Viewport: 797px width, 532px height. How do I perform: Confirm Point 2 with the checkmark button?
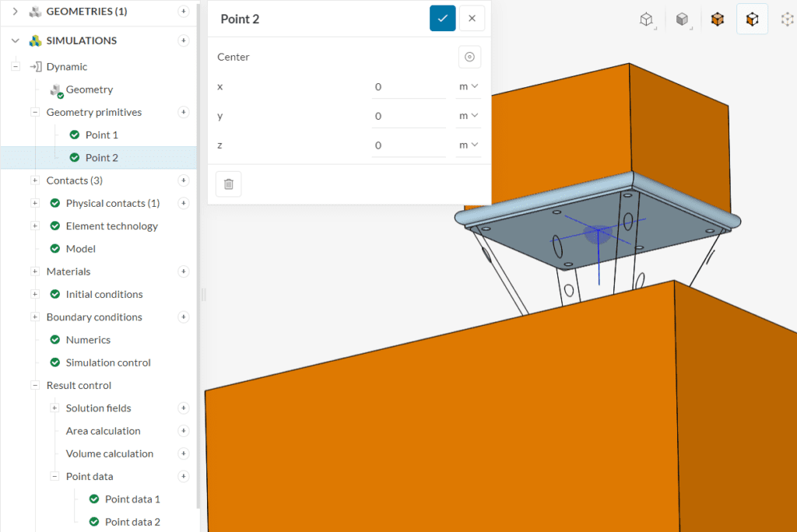coord(442,19)
